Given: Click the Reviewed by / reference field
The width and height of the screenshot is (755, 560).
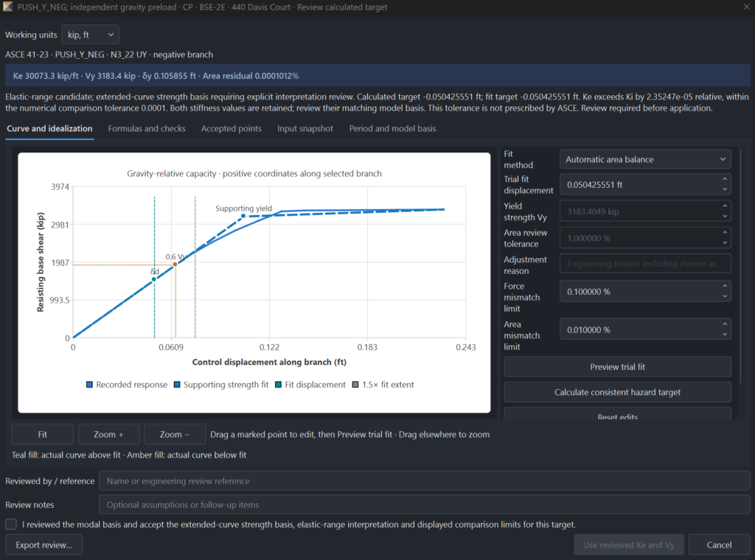Looking at the screenshot, I should pyautogui.click(x=424, y=481).
